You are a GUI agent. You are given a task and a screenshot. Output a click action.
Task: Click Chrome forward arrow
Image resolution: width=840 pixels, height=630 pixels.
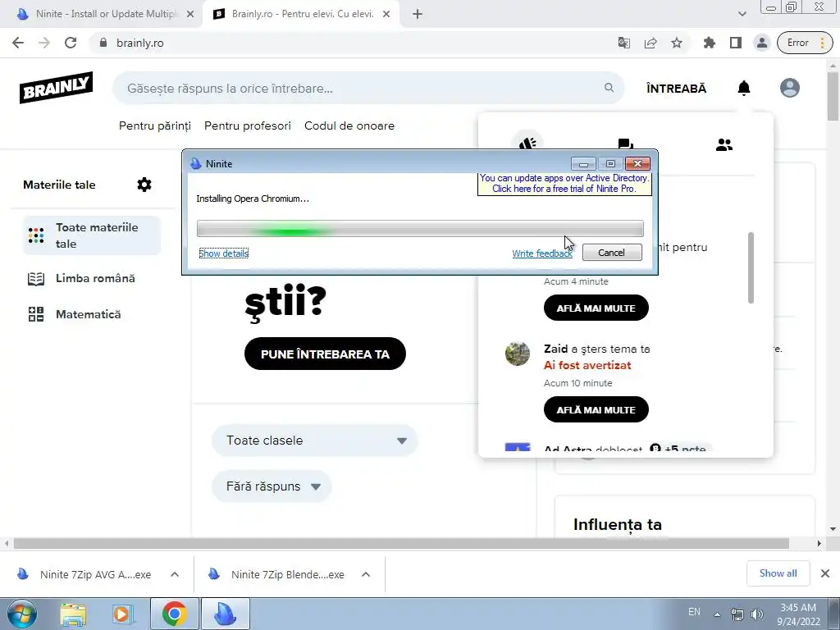click(44, 43)
